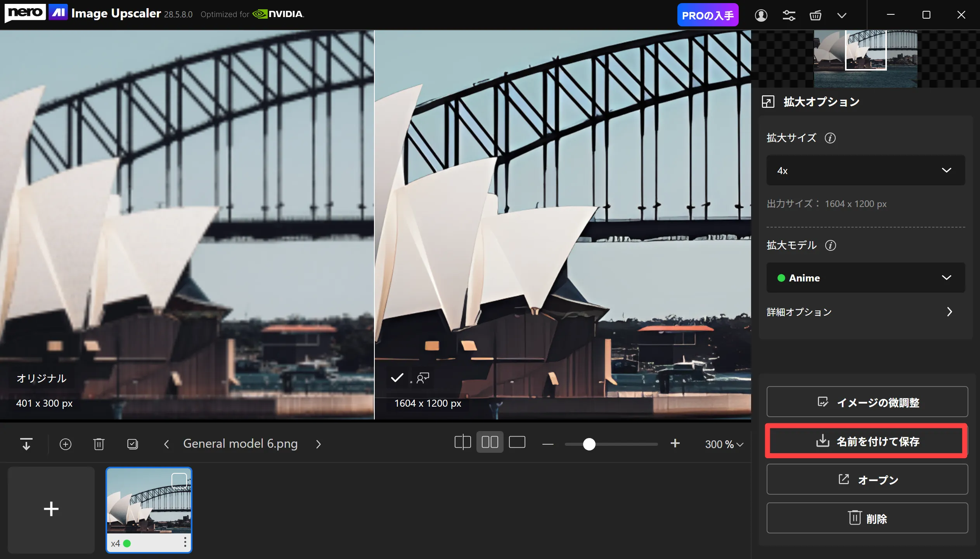980x559 pixels.
Task: Click the PROの入手 button
Action: [x=707, y=16]
